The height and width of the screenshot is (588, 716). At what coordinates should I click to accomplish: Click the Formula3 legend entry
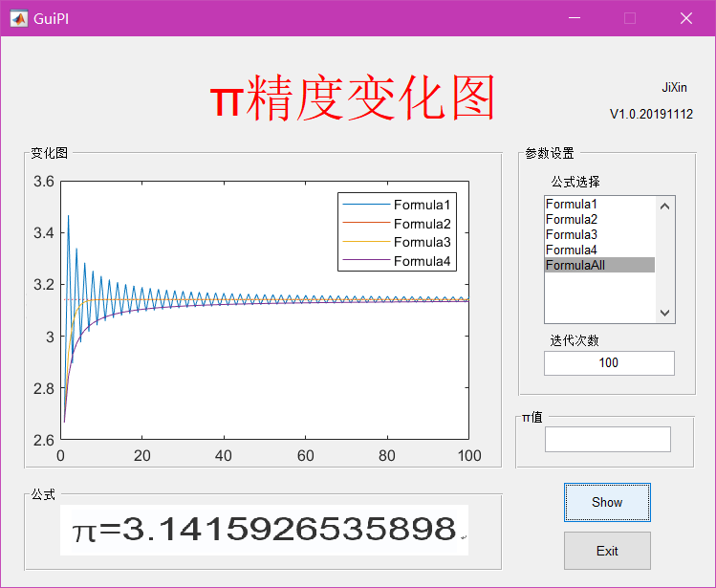(397, 242)
